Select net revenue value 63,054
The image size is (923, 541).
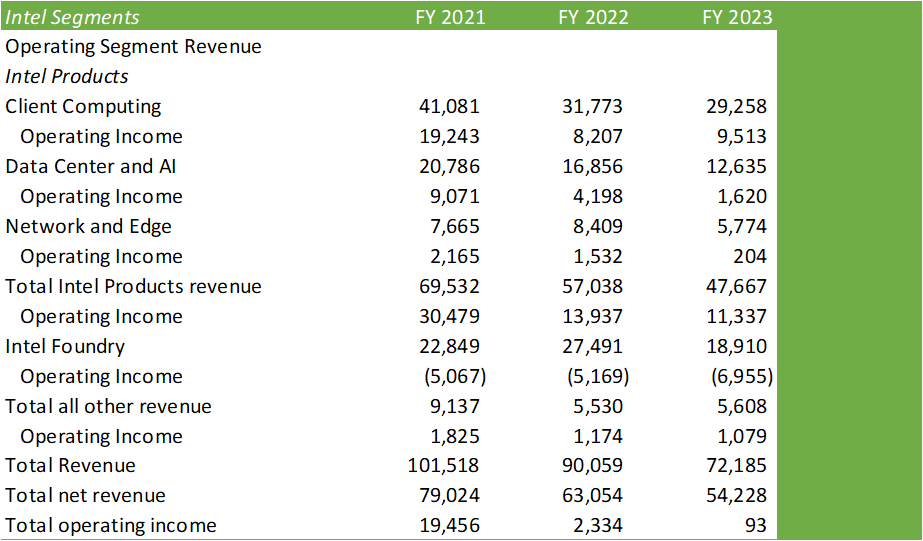(592, 496)
